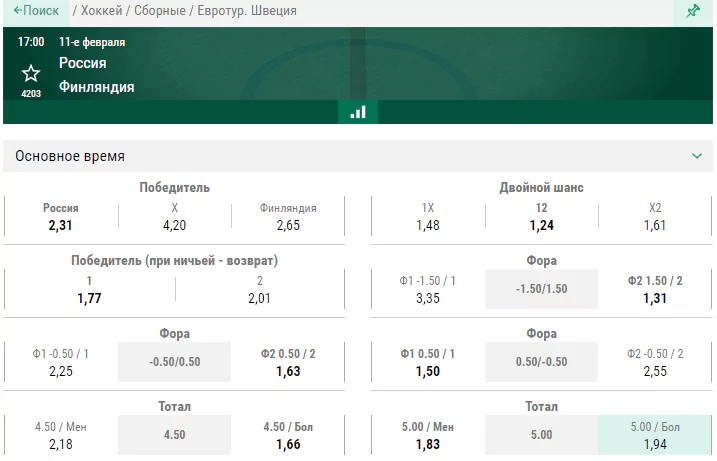717x461 pixels.
Task: Click event number 4203
Action: 31,94
